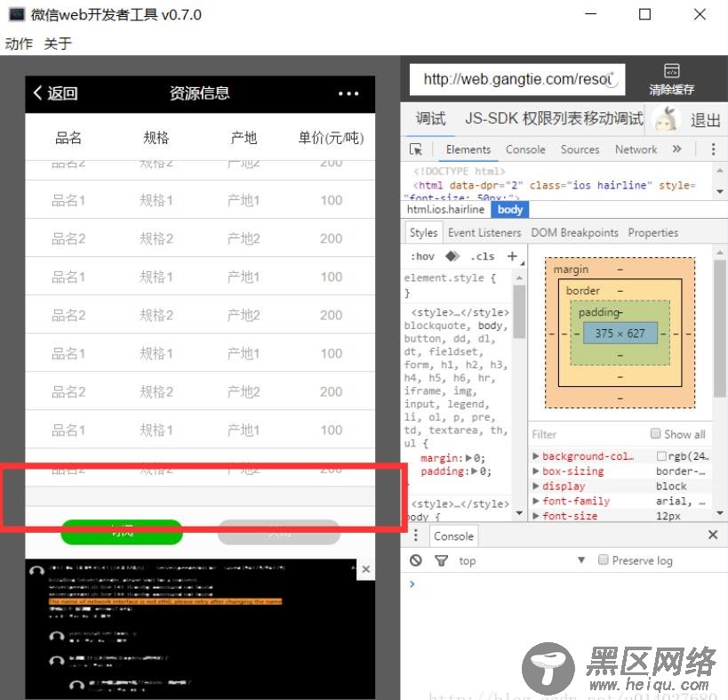Select the 调试 tab
Image resolution: width=728 pixels, height=700 pixels.
point(430,118)
